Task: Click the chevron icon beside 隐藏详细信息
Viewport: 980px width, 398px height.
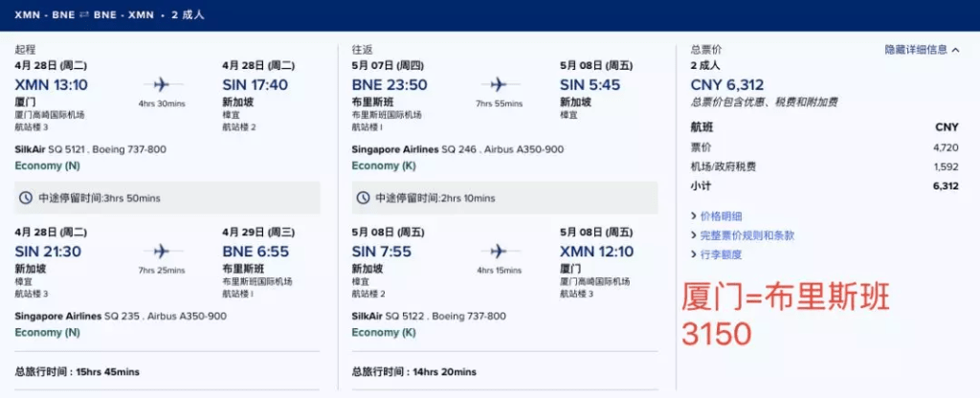Action: click(956, 50)
